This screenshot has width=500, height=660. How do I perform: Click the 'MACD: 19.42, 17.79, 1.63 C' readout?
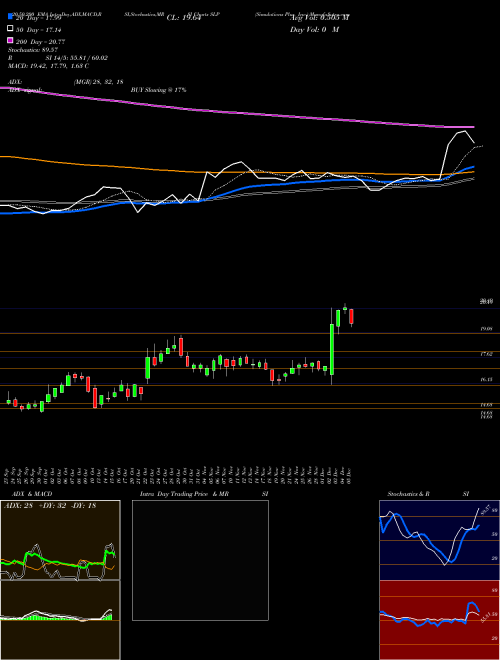click(48, 66)
